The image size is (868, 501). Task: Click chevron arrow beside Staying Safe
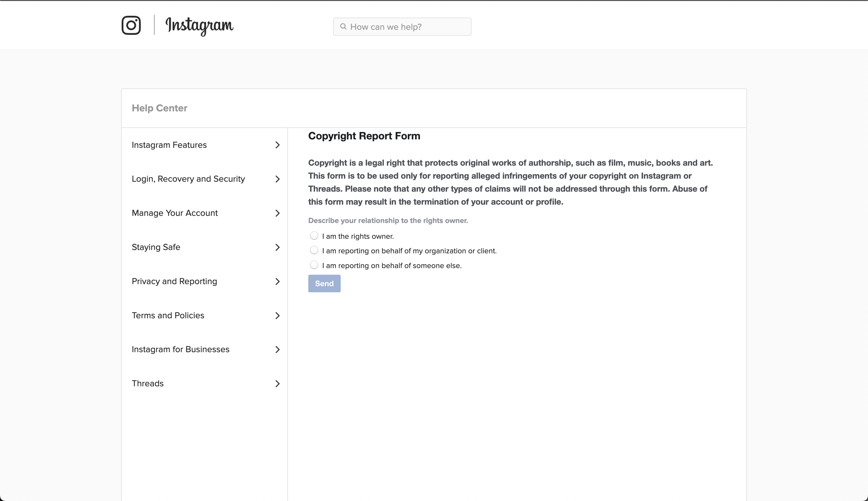click(277, 247)
